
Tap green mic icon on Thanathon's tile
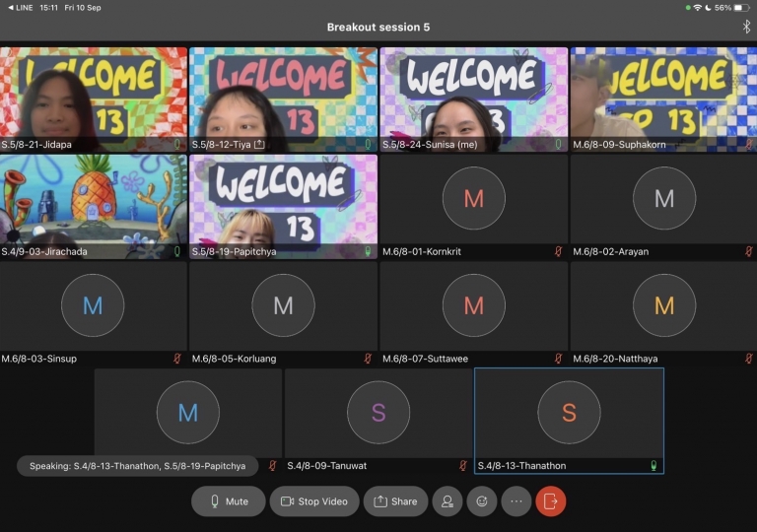654,465
